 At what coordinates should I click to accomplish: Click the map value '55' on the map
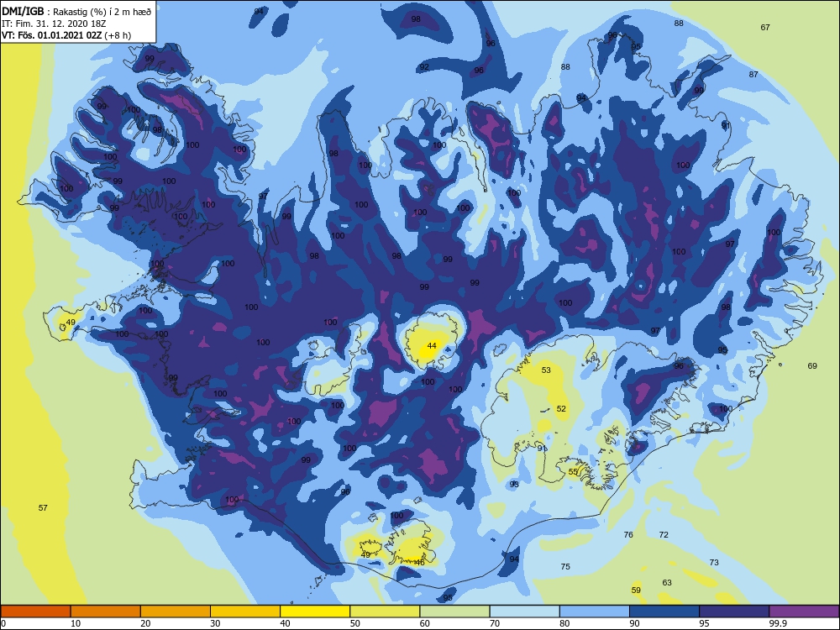pos(573,472)
